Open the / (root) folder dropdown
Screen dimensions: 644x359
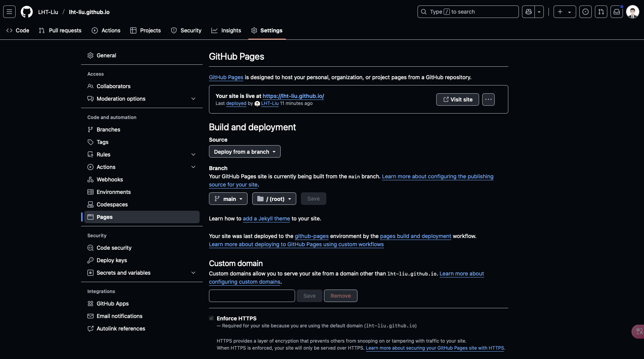point(274,199)
